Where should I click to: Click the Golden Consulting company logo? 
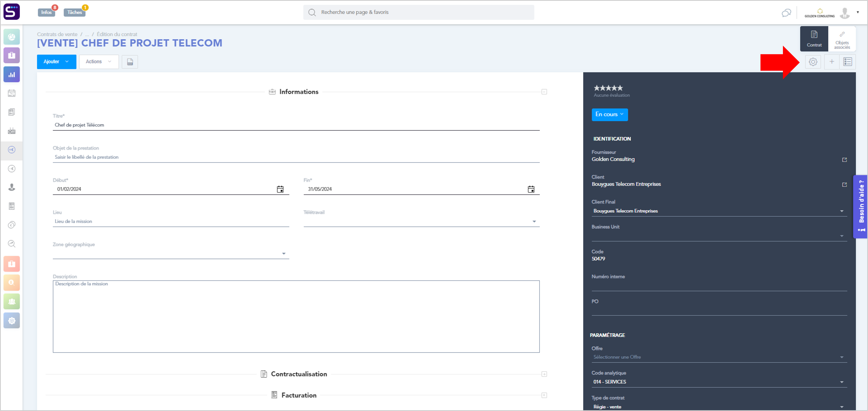point(820,13)
